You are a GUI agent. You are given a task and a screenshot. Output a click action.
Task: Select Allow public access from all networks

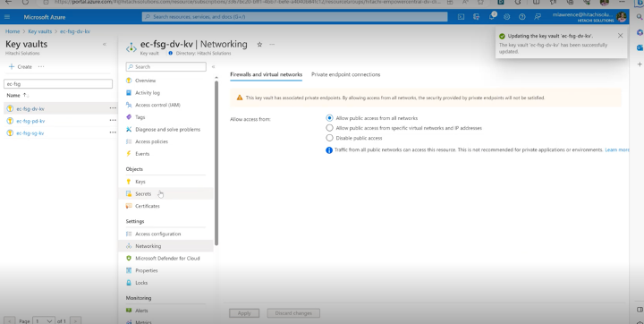[x=329, y=118]
